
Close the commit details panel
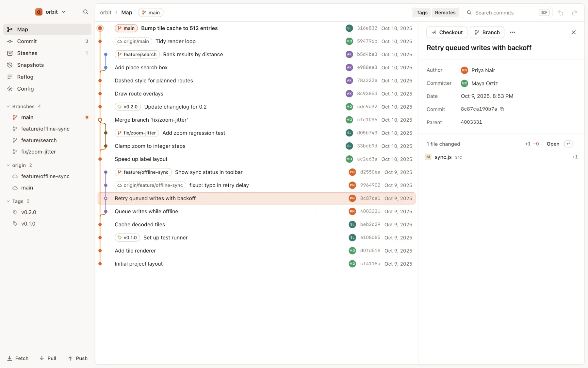[x=574, y=32]
